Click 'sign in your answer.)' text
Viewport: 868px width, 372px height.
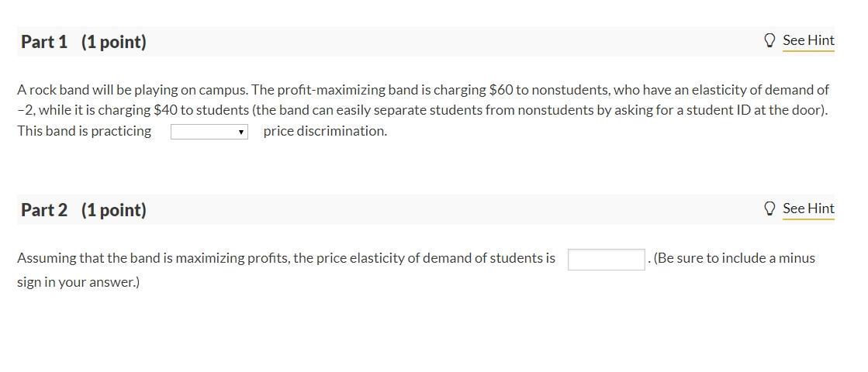coord(78,282)
